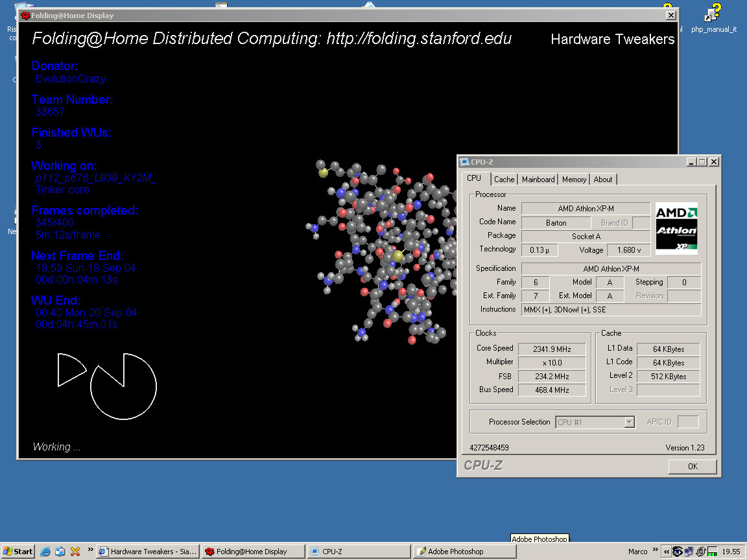Click Multiplier value x 10.0
The height and width of the screenshot is (560, 747).
[x=552, y=363]
